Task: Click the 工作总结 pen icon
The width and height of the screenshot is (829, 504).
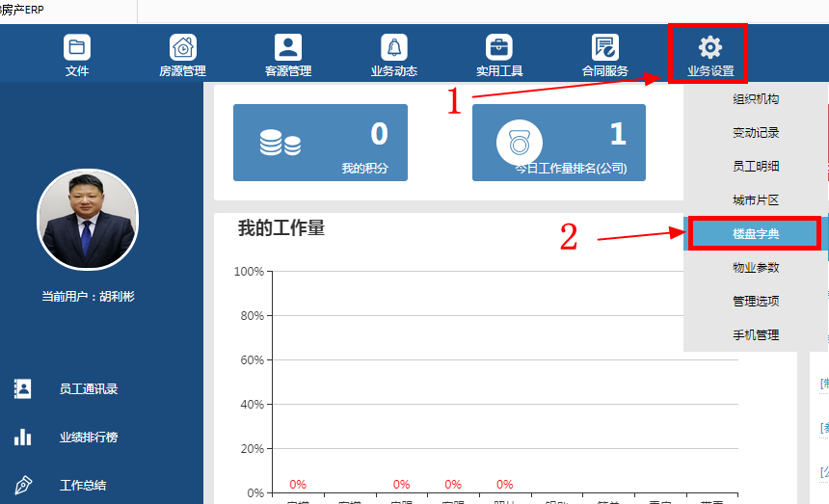Action: [x=23, y=485]
